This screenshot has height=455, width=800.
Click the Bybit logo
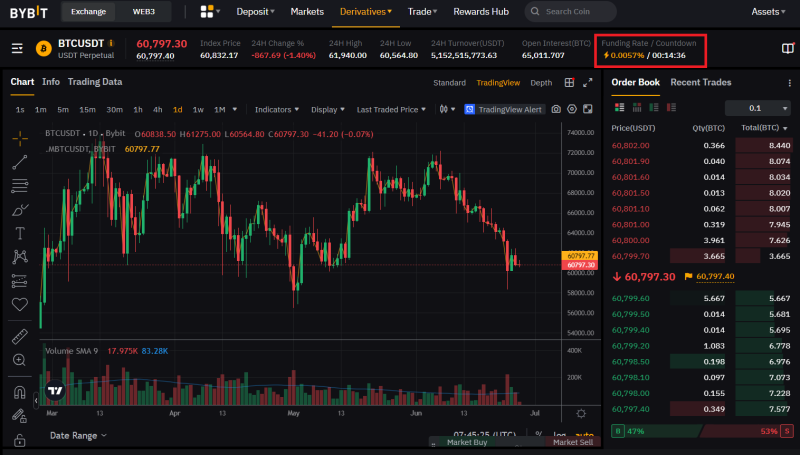click(x=29, y=12)
